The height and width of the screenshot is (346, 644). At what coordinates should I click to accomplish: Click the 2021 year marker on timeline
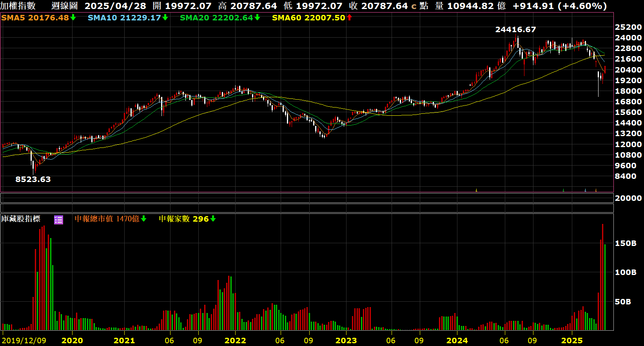click(x=124, y=341)
